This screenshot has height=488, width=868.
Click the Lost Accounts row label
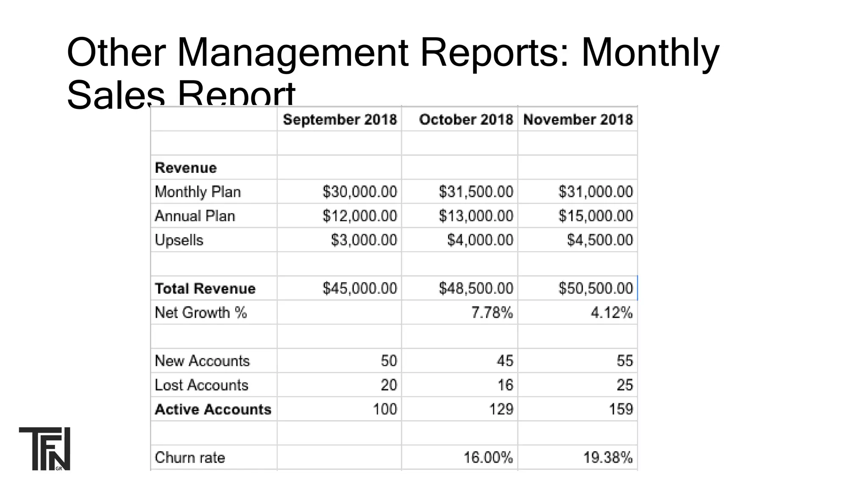[x=201, y=385]
